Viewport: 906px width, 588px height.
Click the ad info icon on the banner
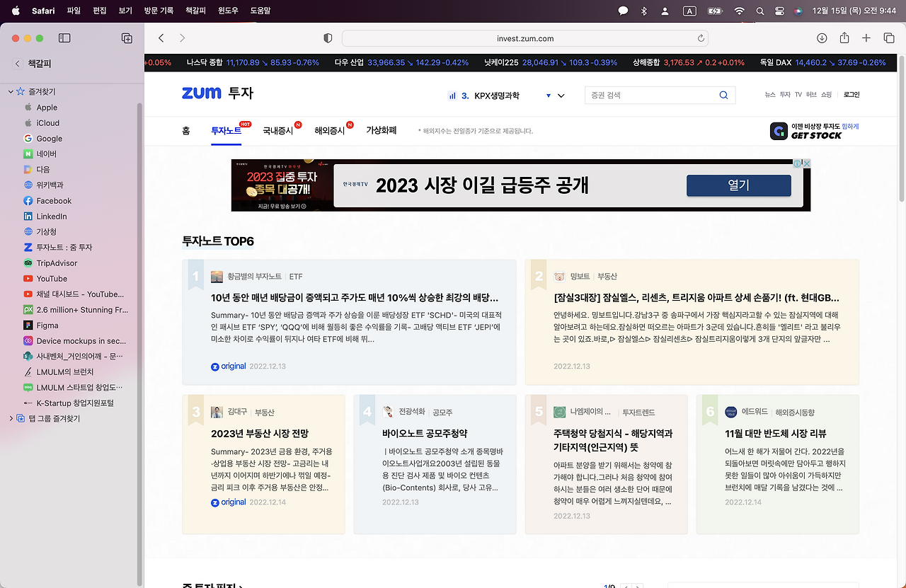(x=797, y=163)
